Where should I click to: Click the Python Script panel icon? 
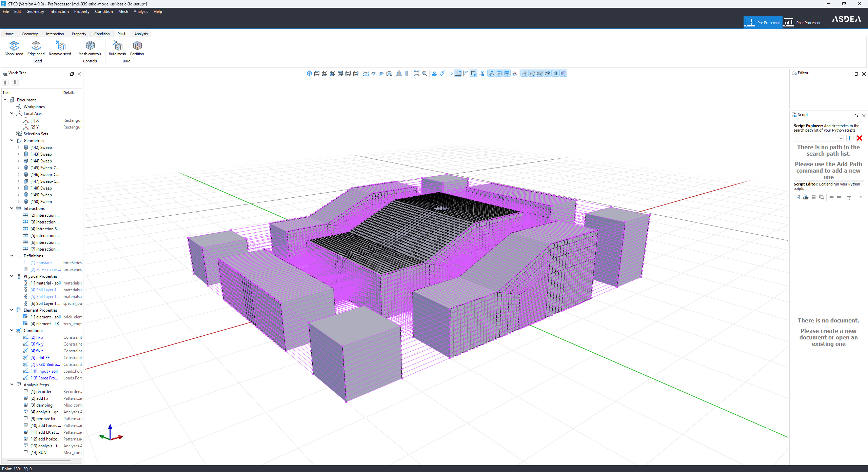(x=794, y=115)
